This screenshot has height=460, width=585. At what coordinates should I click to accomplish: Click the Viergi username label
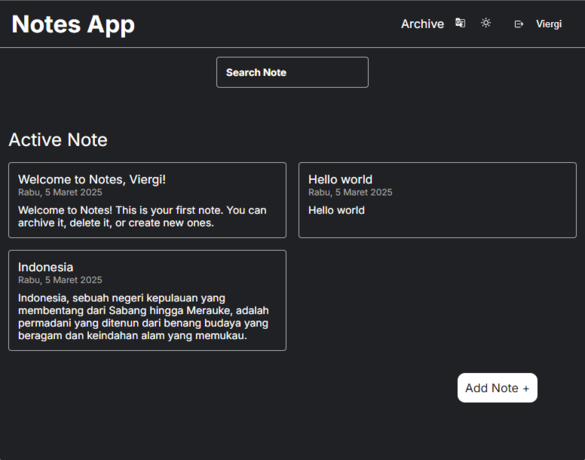[549, 24]
